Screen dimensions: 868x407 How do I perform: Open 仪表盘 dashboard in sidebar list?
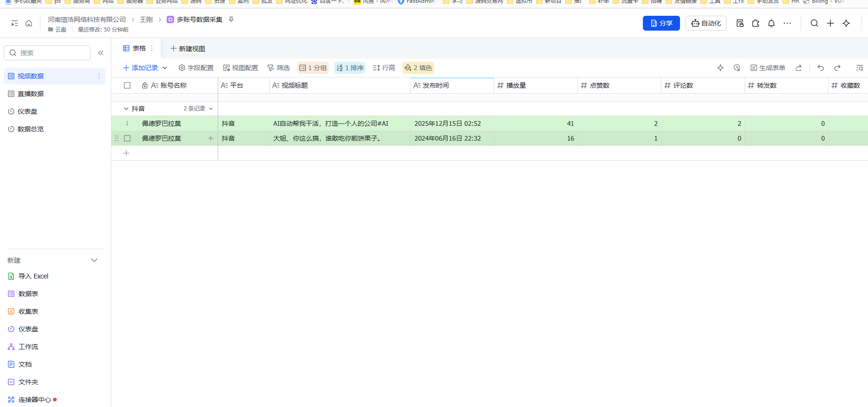pos(55,111)
